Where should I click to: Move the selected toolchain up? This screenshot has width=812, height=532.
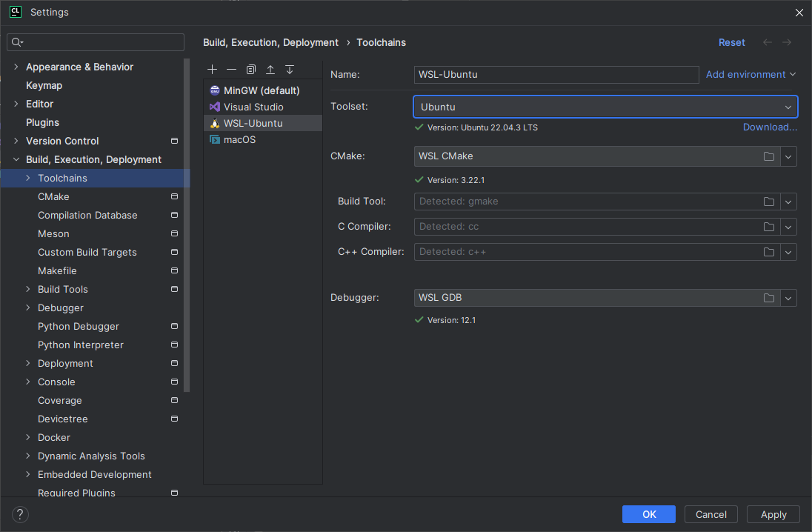tap(270, 69)
